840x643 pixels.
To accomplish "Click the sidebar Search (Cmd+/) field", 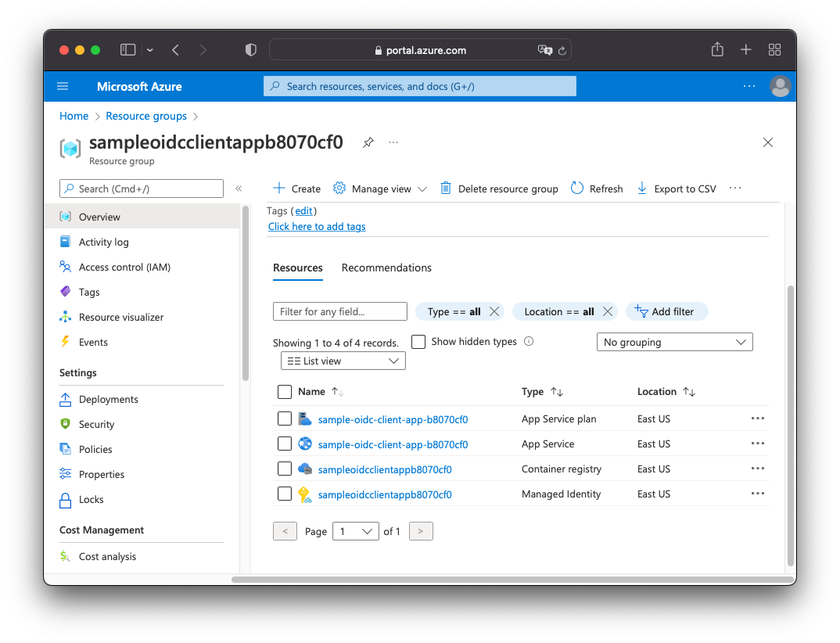I will tap(142, 189).
